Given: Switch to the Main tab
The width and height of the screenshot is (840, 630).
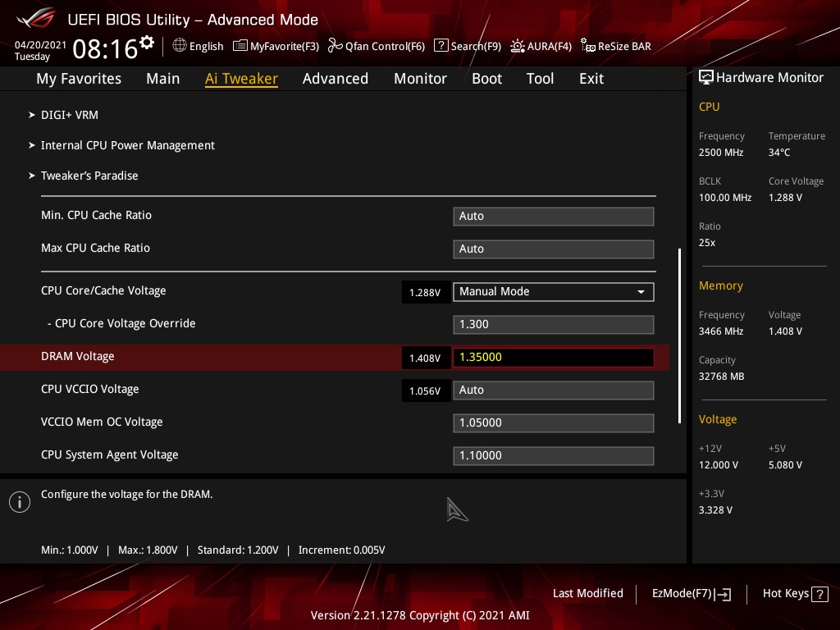Looking at the screenshot, I should tap(163, 79).
